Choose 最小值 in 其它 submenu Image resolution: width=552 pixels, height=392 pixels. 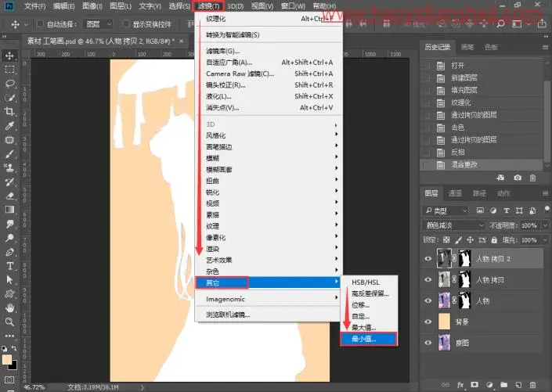coord(369,339)
